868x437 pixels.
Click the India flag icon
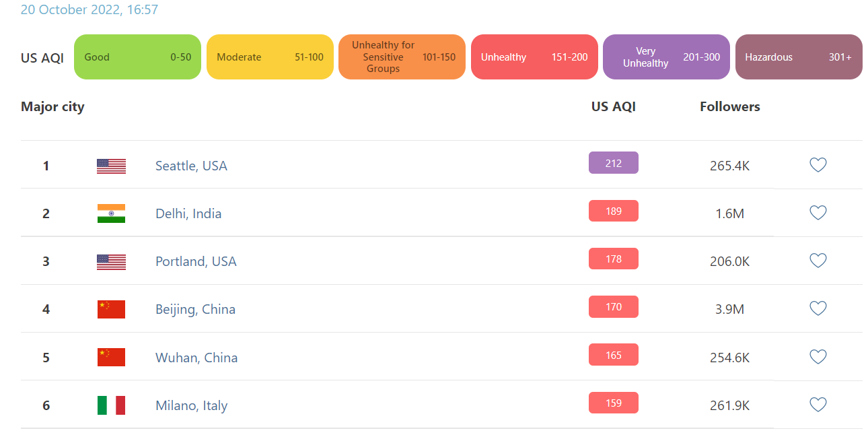[x=111, y=213]
